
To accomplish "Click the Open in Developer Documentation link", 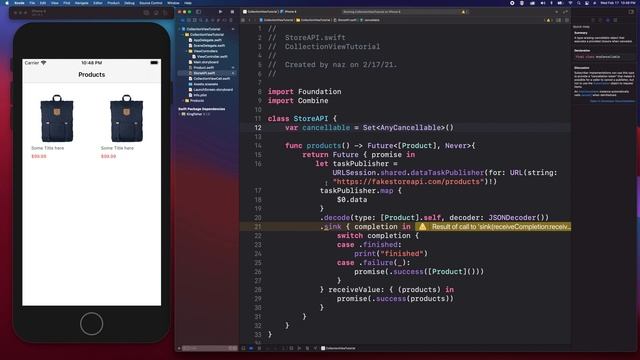I will [612, 101].
